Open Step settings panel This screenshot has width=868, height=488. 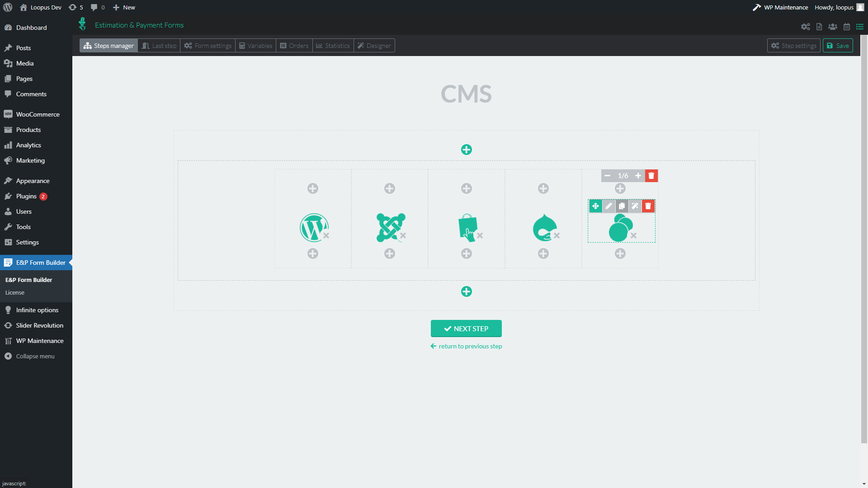pos(793,46)
